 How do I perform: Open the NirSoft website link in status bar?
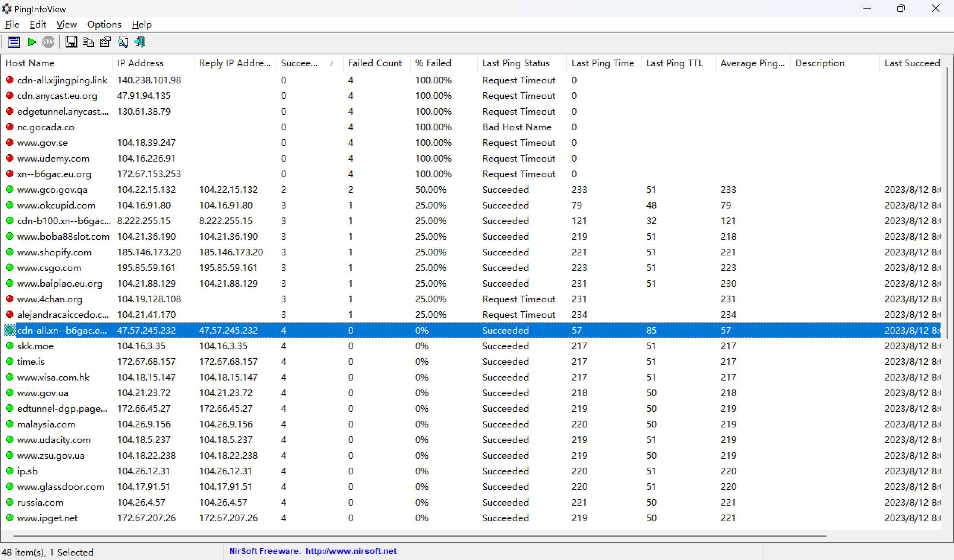click(351, 551)
